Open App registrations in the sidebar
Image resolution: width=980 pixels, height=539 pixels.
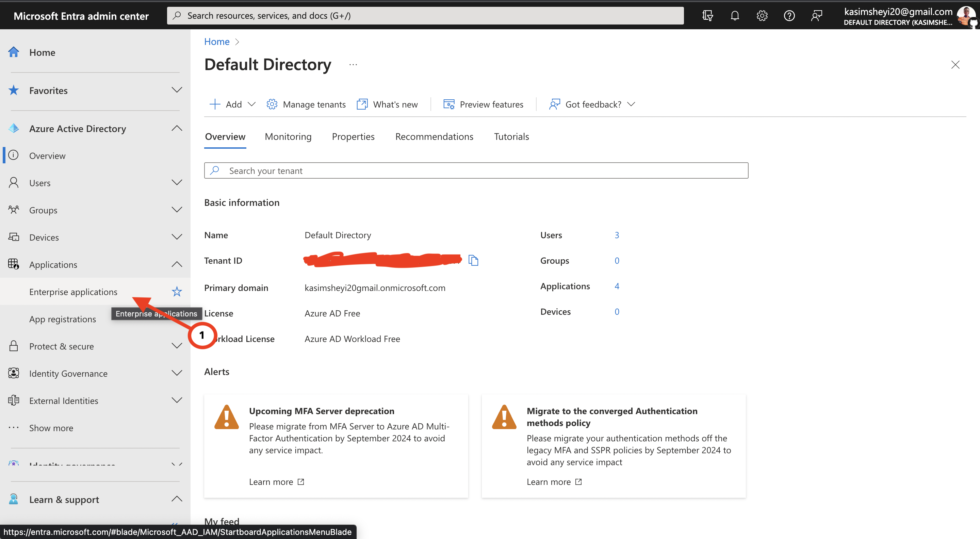pos(63,319)
